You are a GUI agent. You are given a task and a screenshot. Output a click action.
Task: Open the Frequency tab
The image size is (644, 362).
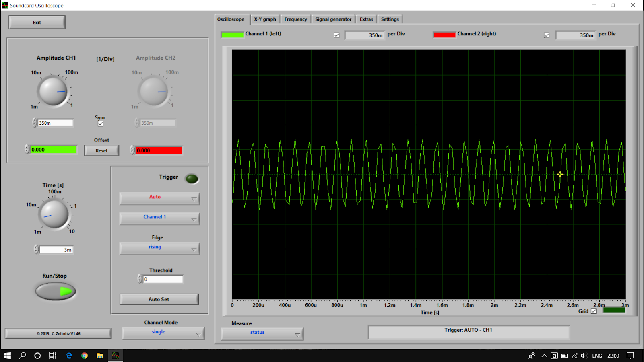[x=295, y=19]
